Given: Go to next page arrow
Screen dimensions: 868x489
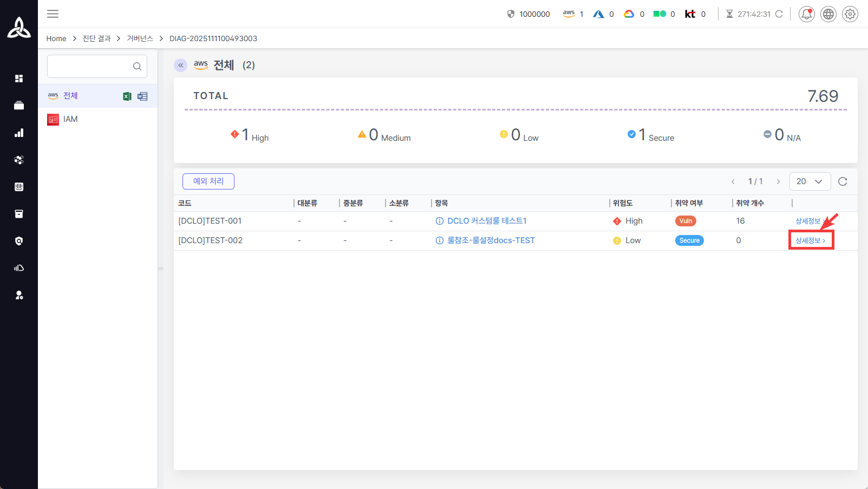Looking at the screenshot, I should pyautogui.click(x=778, y=181).
